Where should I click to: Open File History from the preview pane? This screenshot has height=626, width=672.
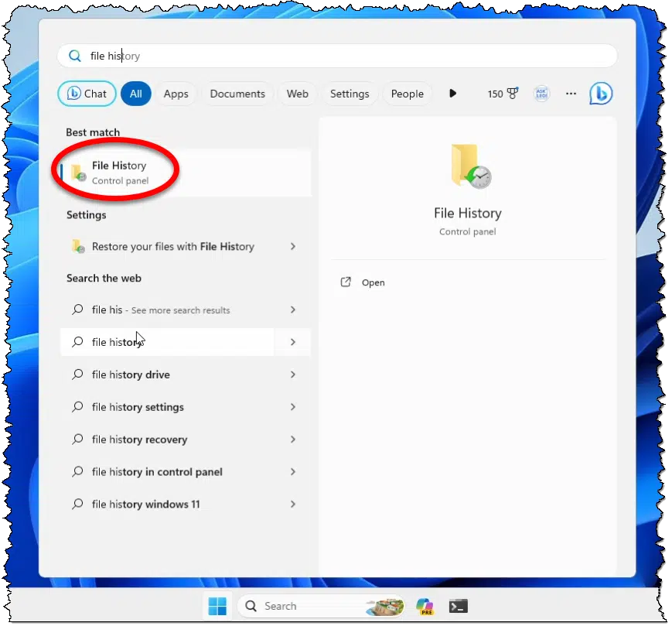373,282
